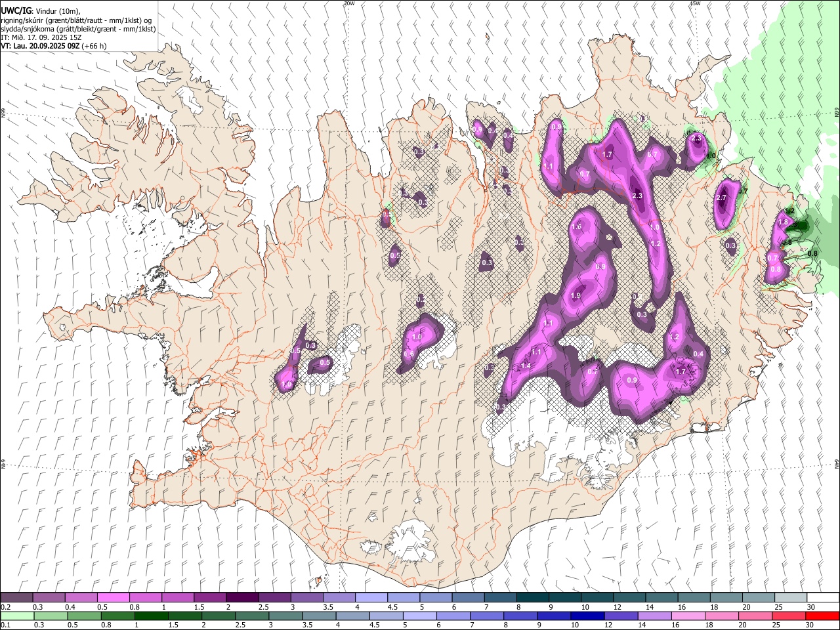840x630 pixels.
Task: Click the '0.4' label in the upper legend
Action: tap(70, 607)
